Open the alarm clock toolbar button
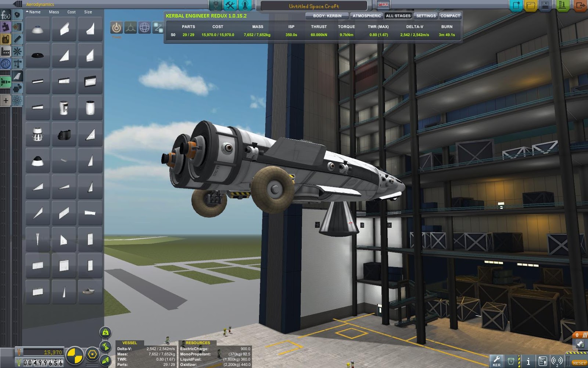The image size is (588, 368). (x=511, y=361)
